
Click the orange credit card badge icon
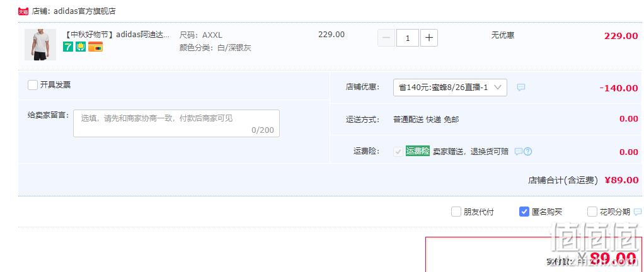pyautogui.click(x=95, y=47)
